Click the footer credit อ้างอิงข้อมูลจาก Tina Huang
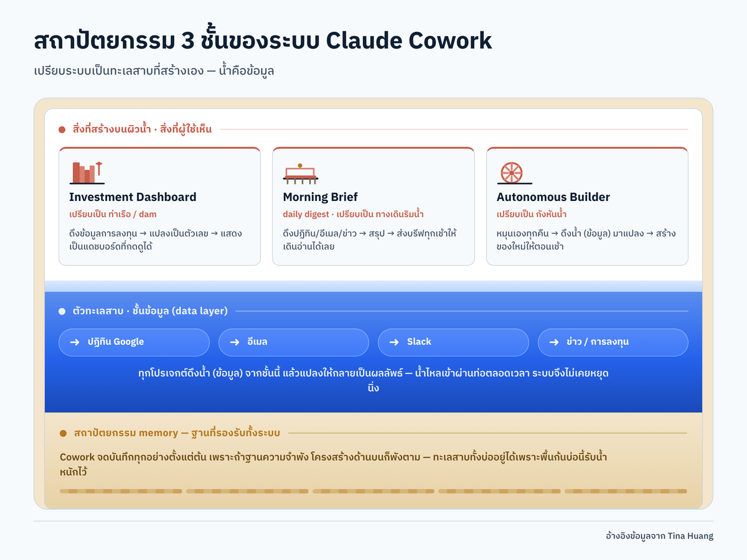This screenshot has width=747, height=560. (659, 536)
